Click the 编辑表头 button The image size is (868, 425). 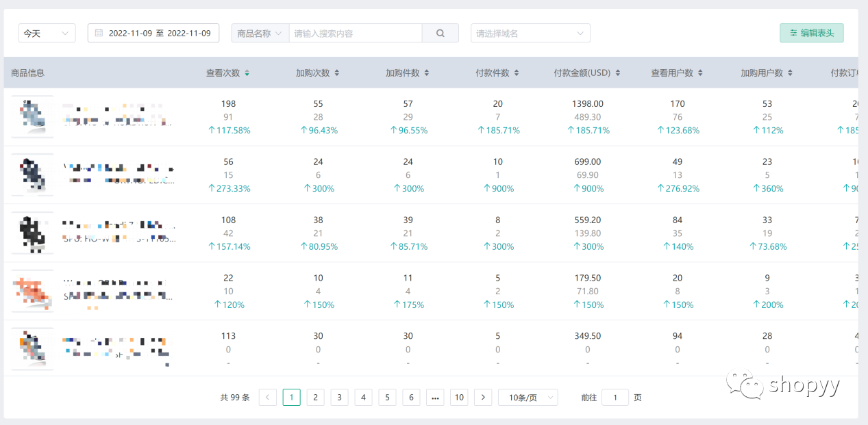tap(811, 33)
